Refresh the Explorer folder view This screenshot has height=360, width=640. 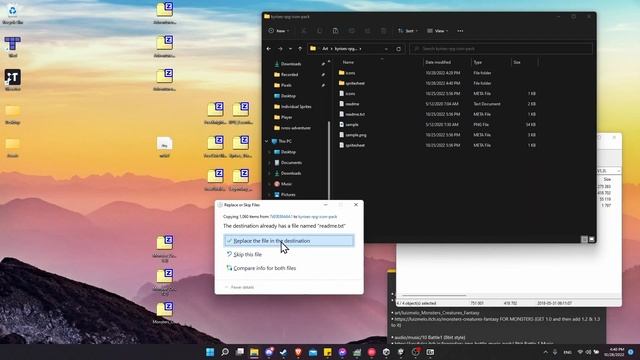[398, 49]
